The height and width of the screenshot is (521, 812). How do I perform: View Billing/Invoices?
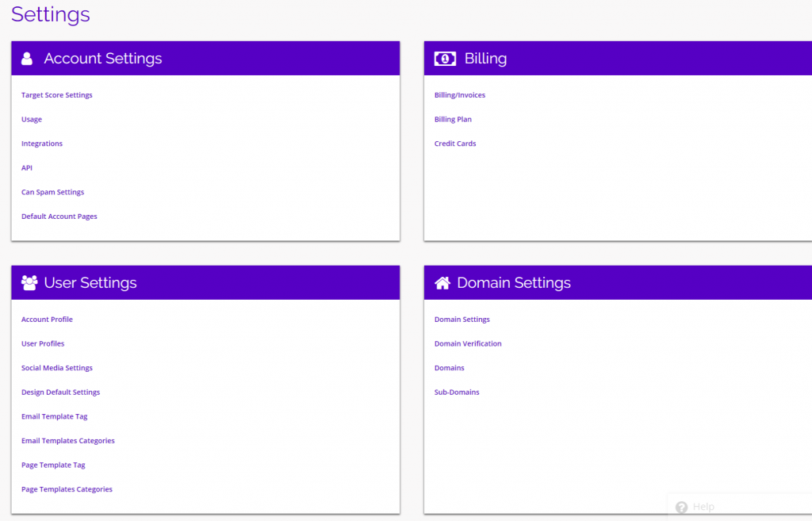[459, 94]
